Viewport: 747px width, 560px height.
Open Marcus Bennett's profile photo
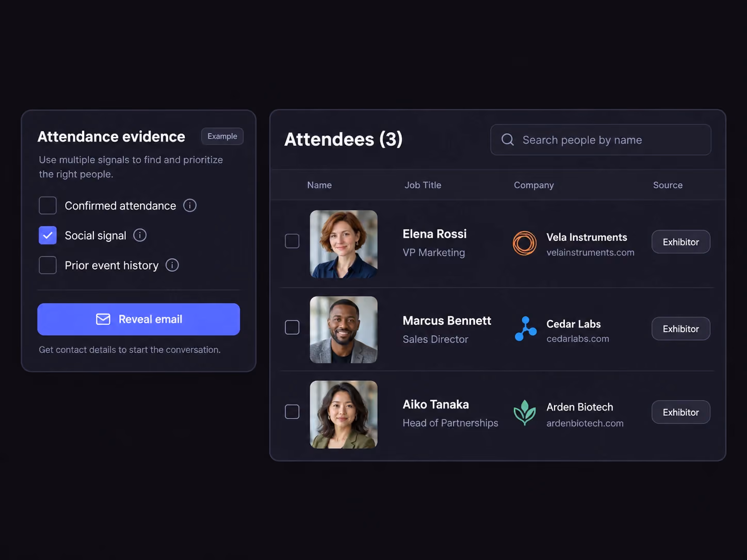[344, 330]
